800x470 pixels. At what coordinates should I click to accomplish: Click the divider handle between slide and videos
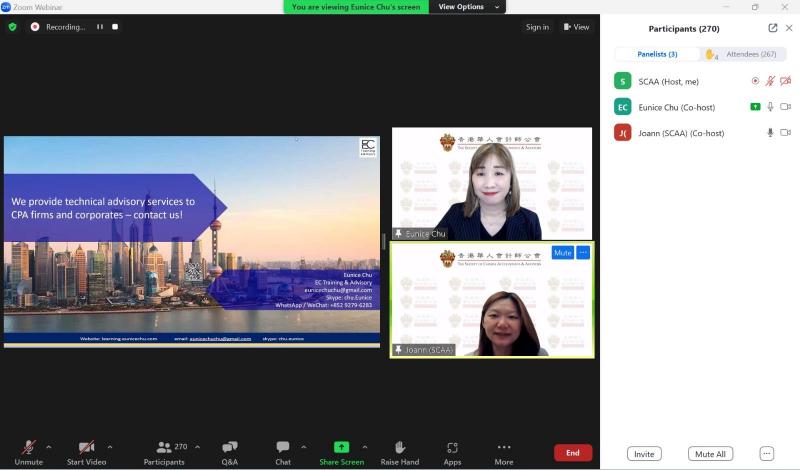384,241
